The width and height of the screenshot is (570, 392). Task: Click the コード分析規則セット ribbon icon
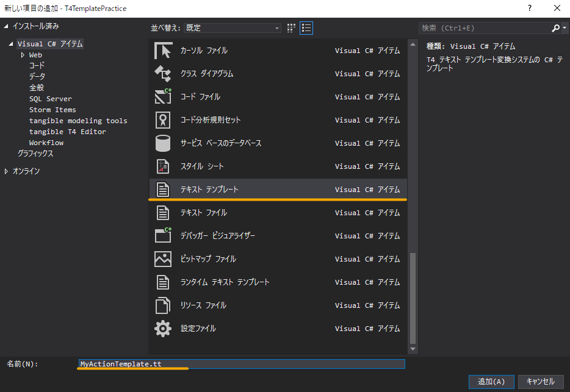(163, 120)
